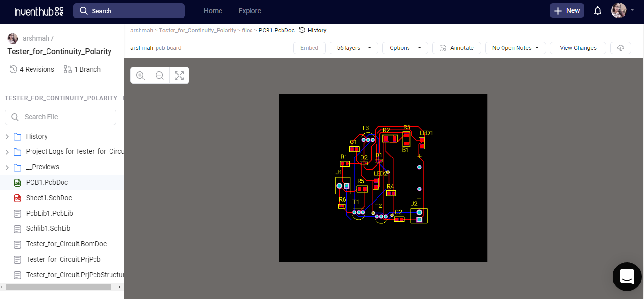Click the green PCB file icon

pos(17,183)
